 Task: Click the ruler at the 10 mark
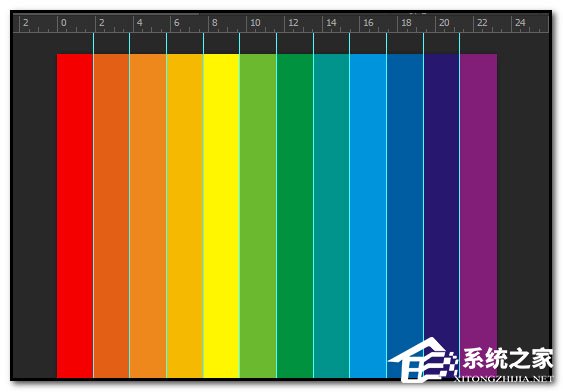(x=255, y=23)
